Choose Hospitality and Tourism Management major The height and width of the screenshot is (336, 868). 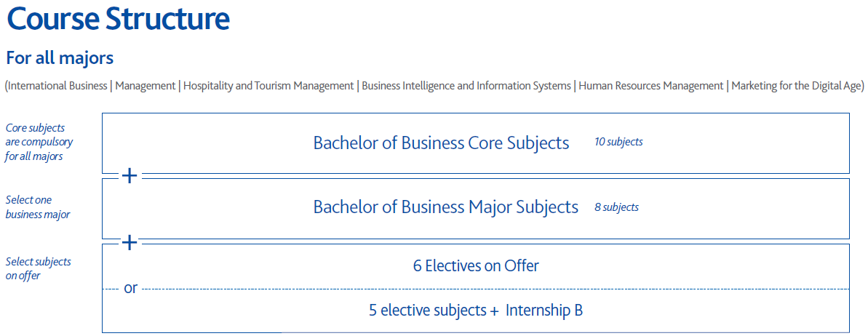tap(268, 86)
